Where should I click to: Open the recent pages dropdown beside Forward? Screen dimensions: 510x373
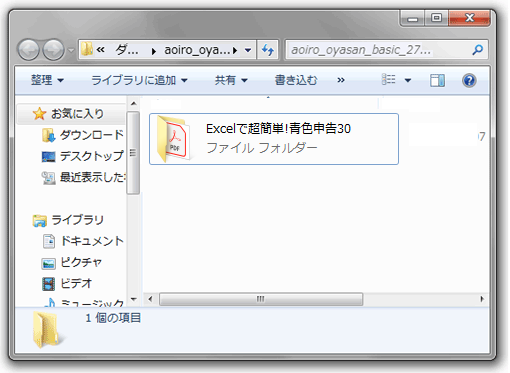[71, 50]
